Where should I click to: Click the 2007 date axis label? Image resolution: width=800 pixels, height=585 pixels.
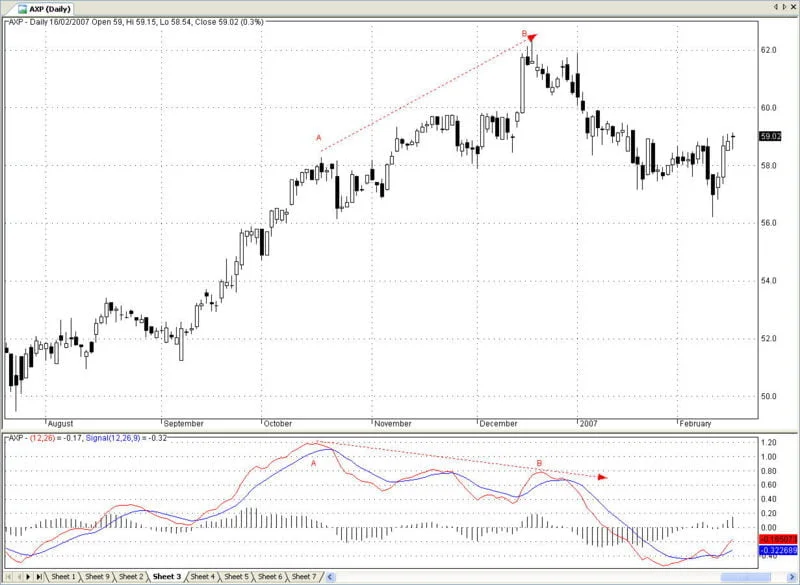tap(589, 423)
